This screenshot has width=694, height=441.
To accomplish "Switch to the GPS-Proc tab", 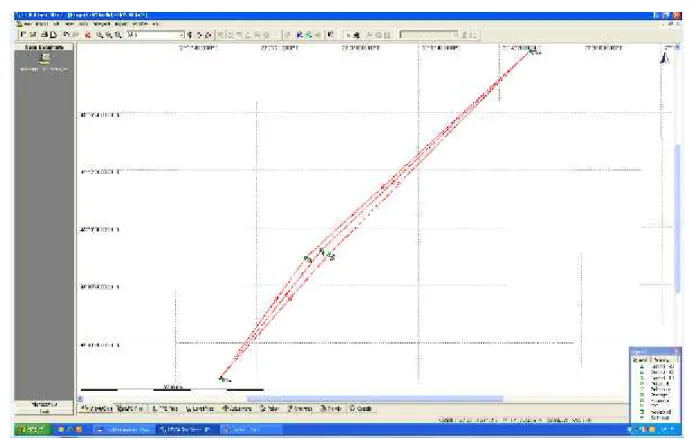I will [x=130, y=409].
